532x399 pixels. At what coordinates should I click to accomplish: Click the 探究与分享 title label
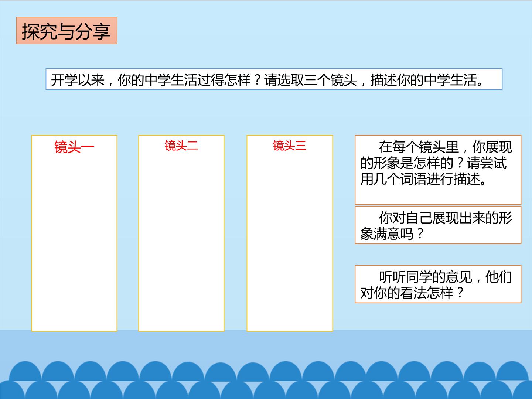click(66, 31)
